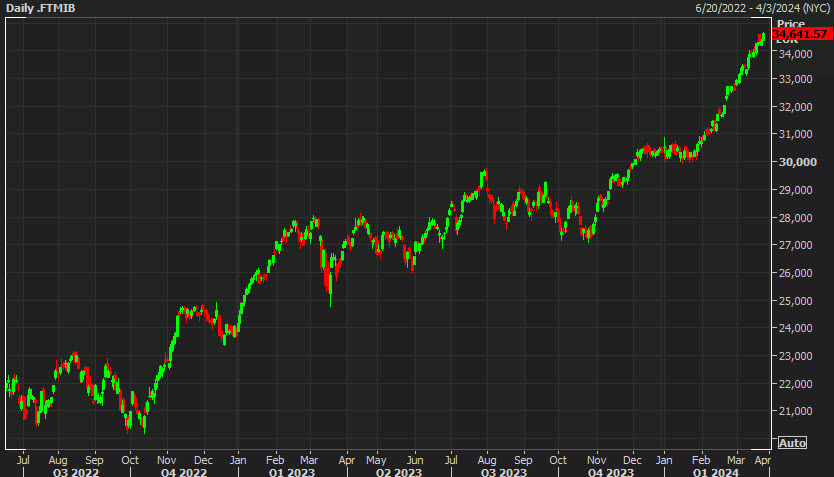Screen dimensions: 834x477
Task: Click the 6/20/2022 - 4/3/2024 (NYC) date range
Action: [763, 8]
